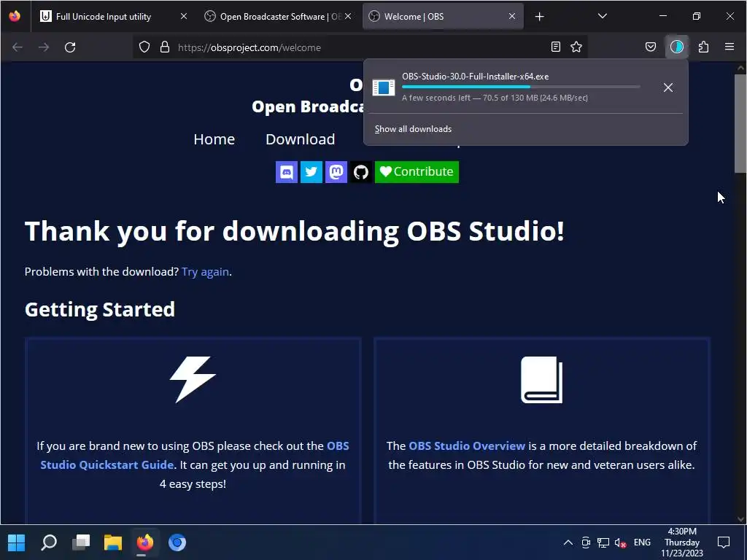Open the Firefox application menu
747x560 pixels.
click(x=729, y=47)
